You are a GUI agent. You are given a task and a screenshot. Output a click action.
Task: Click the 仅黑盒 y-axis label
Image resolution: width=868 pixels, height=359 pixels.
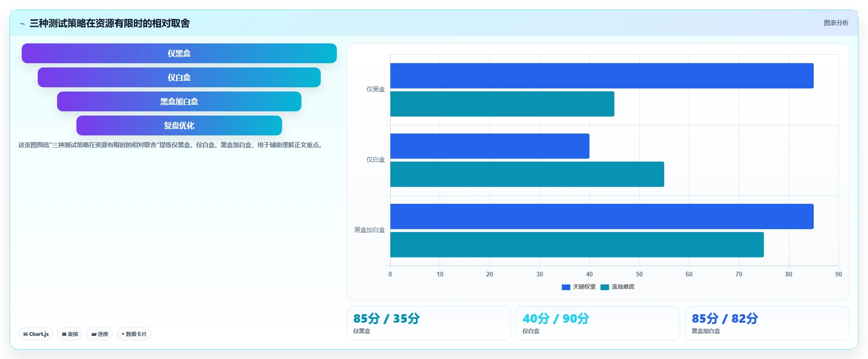(x=376, y=89)
